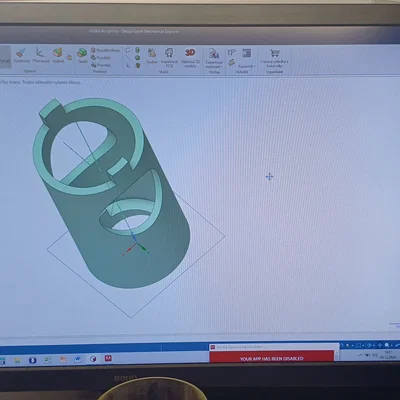This screenshot has height=400, width=400.
Task: Choose the Promítat project tool
Action: 101,65
